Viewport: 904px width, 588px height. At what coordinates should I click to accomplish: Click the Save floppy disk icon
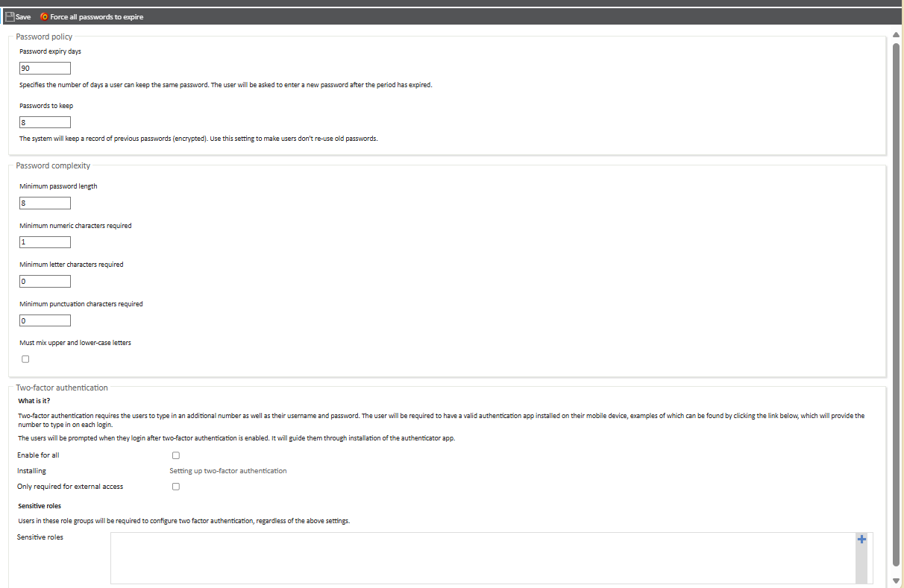tap(10, 16)
